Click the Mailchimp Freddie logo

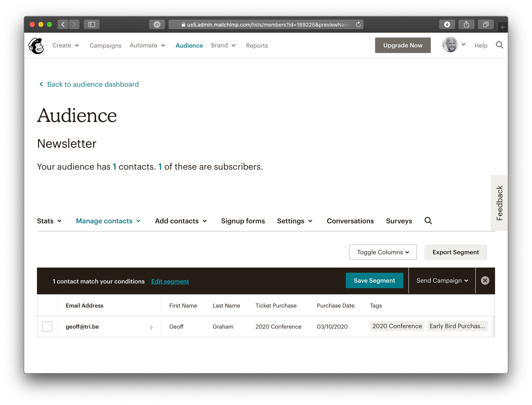36,46
